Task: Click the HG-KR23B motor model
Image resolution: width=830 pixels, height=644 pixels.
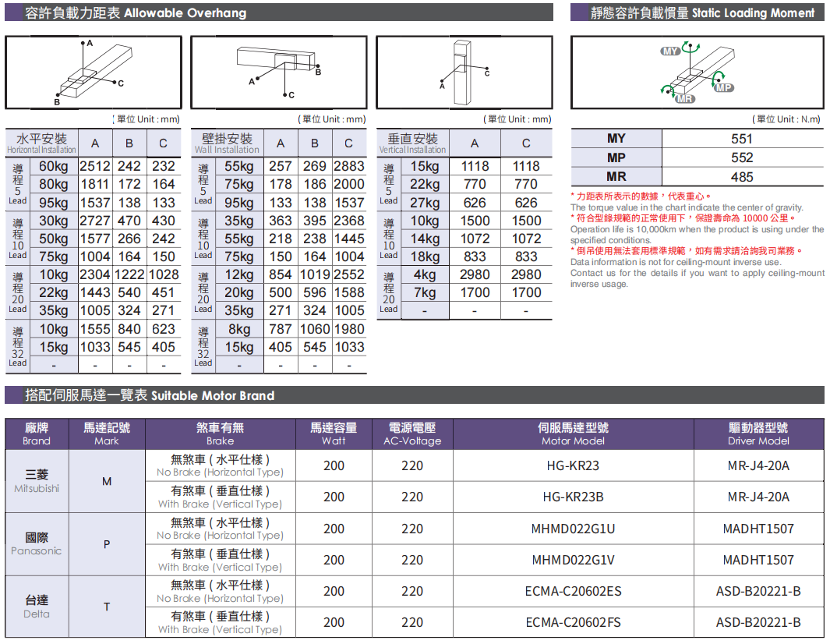Action: pos(573,497)
